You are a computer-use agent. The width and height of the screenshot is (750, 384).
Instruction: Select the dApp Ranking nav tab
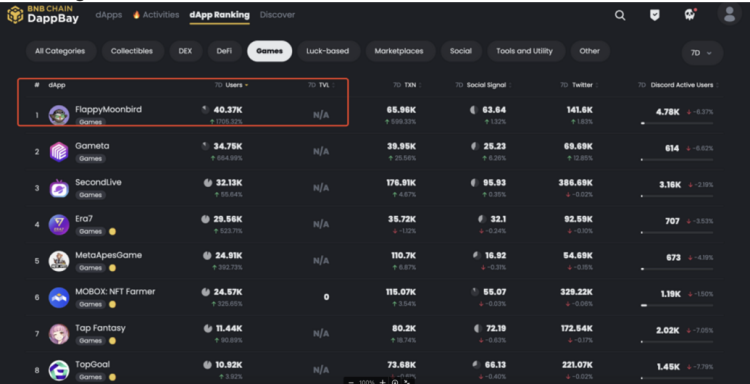[220, 15]
